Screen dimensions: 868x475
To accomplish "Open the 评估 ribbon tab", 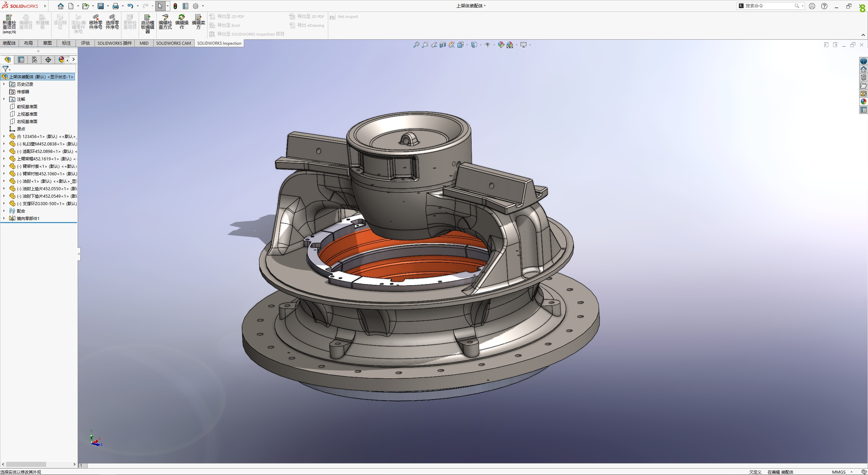I will 85,43.
